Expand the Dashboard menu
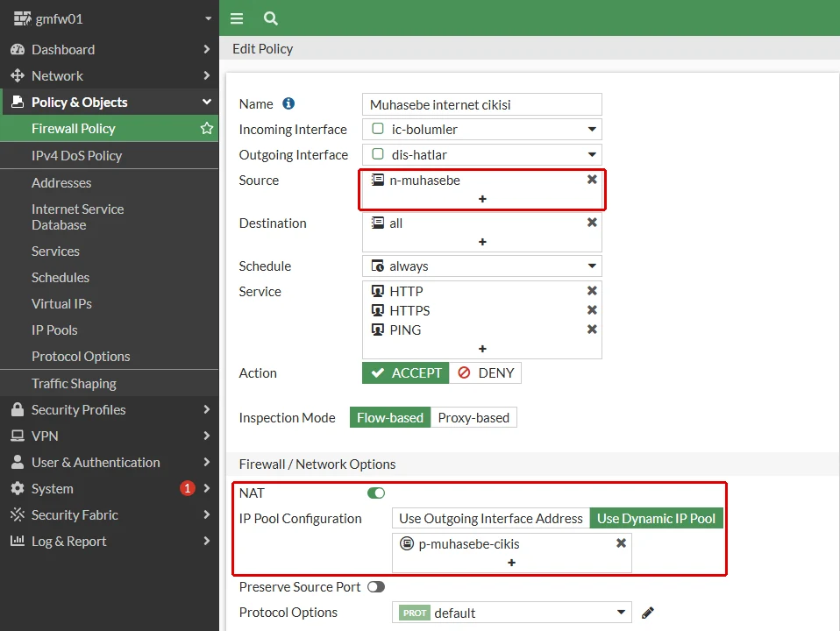 tap(110, 49)
